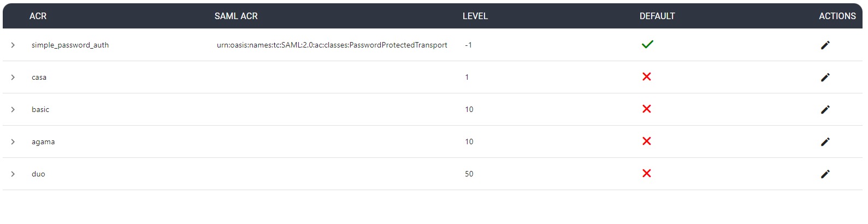The height and width of the screenshot is (224, 868).
Task: Click the red X for casa
Action: click(x=647, y=76)
